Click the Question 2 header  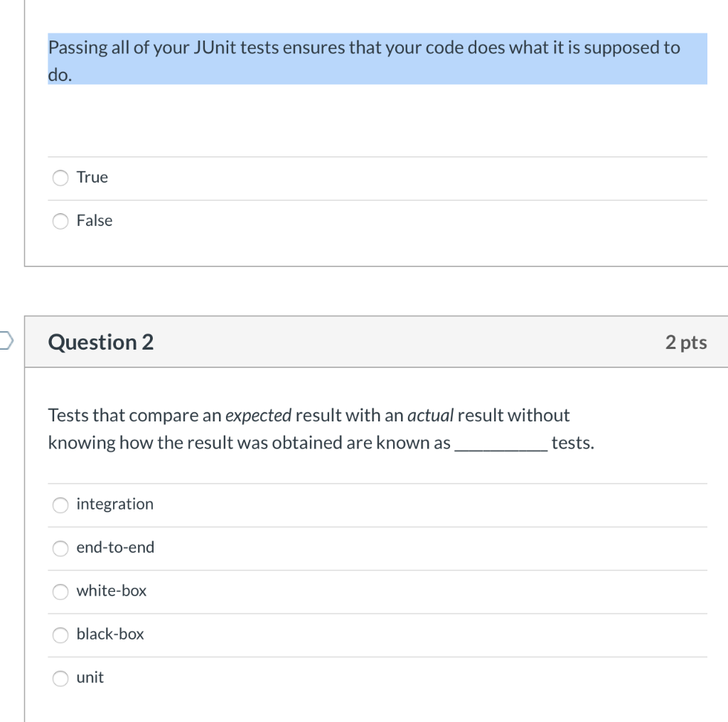click(100, 342)
